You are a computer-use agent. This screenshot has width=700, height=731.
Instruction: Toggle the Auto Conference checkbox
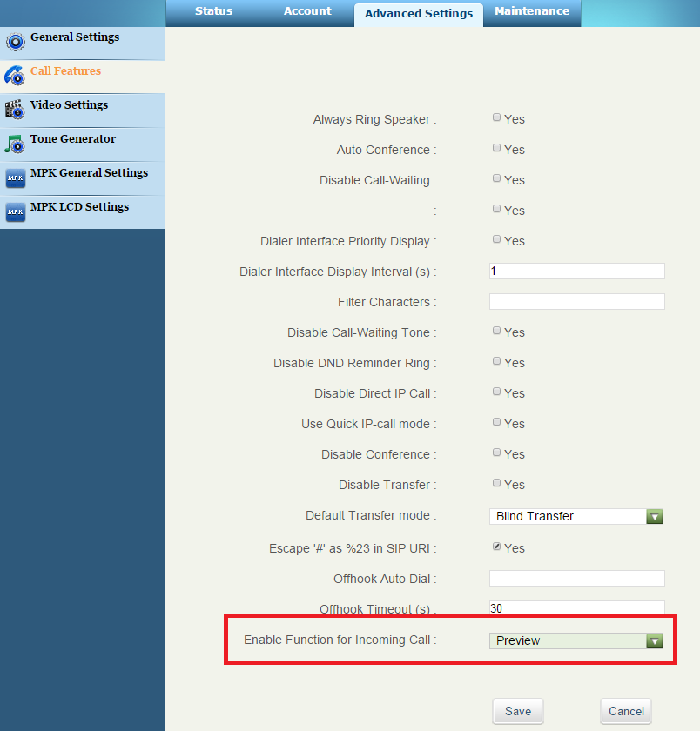point(496,148)
